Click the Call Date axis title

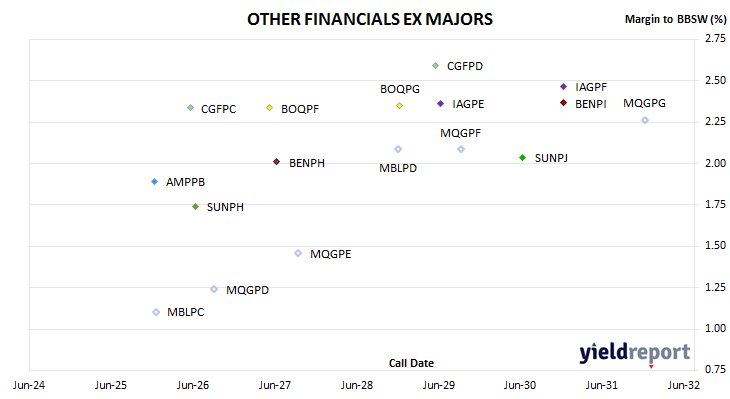click(x=411, y=363)
